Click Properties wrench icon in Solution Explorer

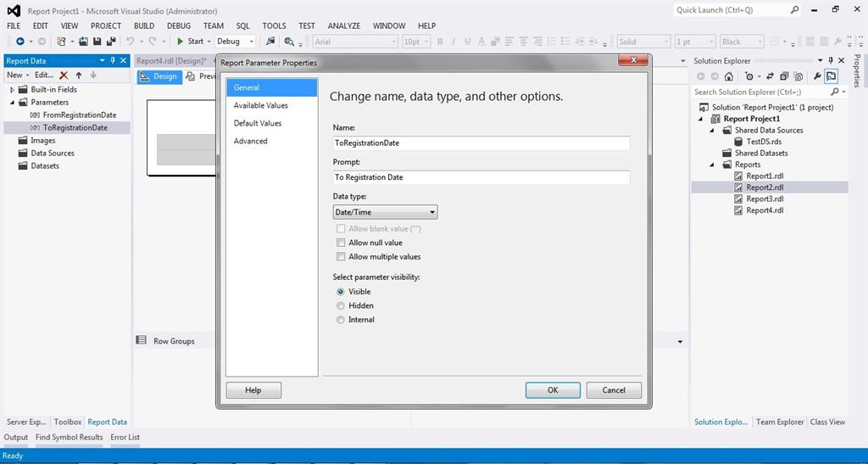point(817,76)
